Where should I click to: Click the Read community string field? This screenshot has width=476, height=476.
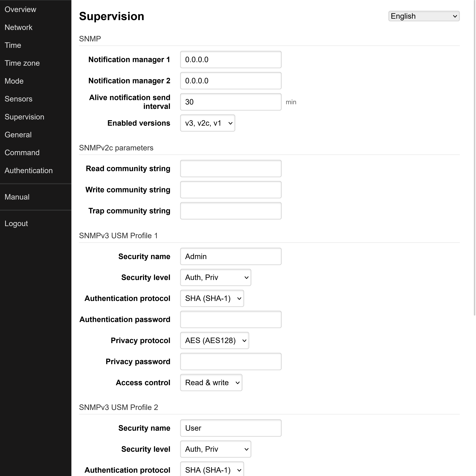230,168
